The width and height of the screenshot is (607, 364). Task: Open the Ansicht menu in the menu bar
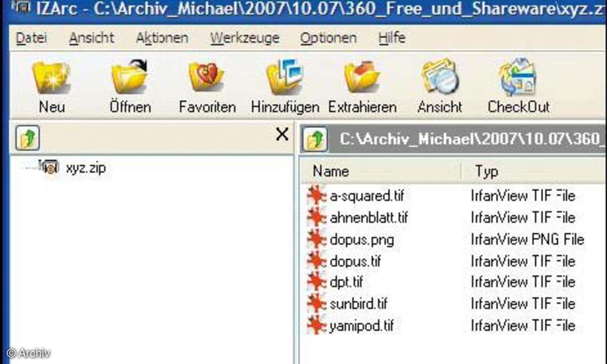tap(92, 38)
